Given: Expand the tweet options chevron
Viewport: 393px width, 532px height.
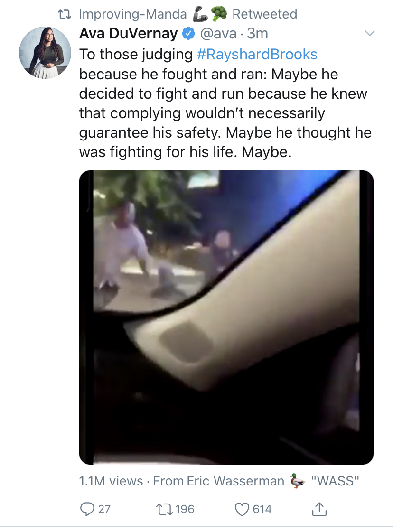Looking at the screenshot, I should click(369, 33).
